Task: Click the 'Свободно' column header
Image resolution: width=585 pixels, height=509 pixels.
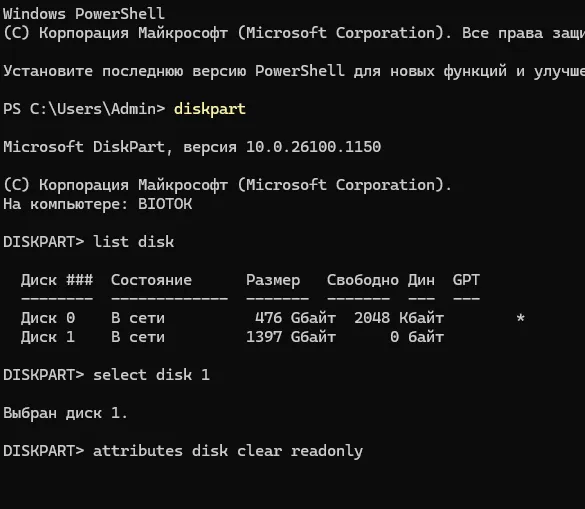Action: click(363, 280)
